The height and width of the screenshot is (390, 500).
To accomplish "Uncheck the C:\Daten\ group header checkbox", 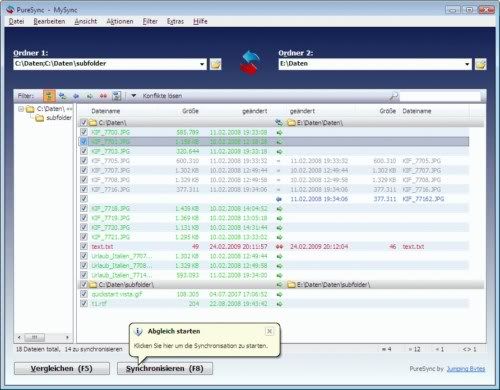I will coord(83,123).
